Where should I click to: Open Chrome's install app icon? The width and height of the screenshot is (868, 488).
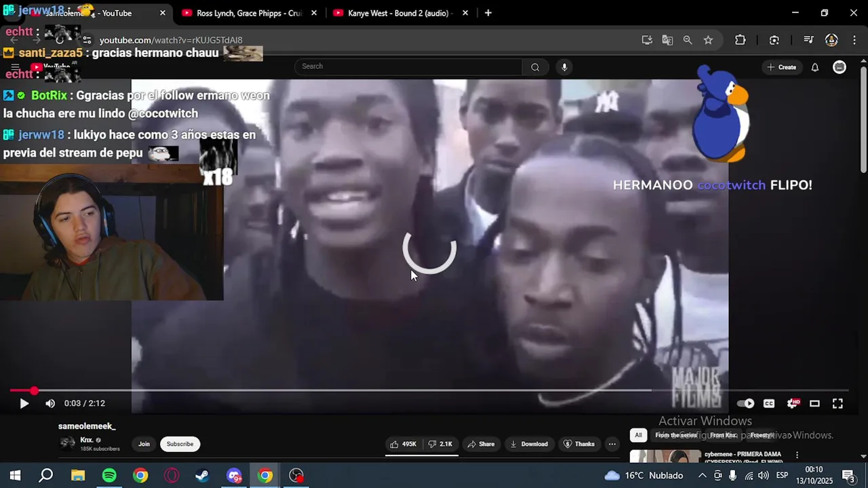(x=647, y=40)
